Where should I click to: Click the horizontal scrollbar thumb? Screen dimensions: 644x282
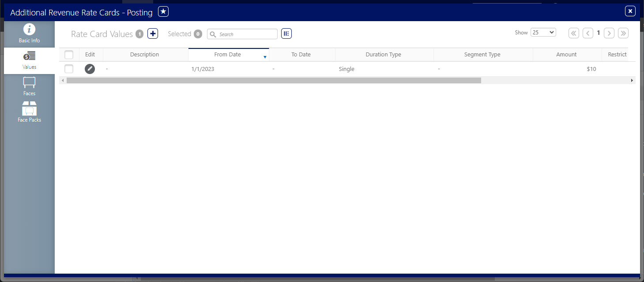pos(274,81)
